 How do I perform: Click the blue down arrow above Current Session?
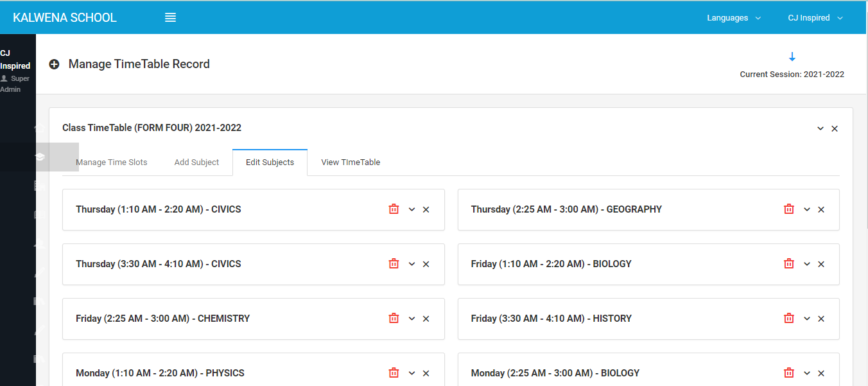pyautogui.click(x=792, y=57)
